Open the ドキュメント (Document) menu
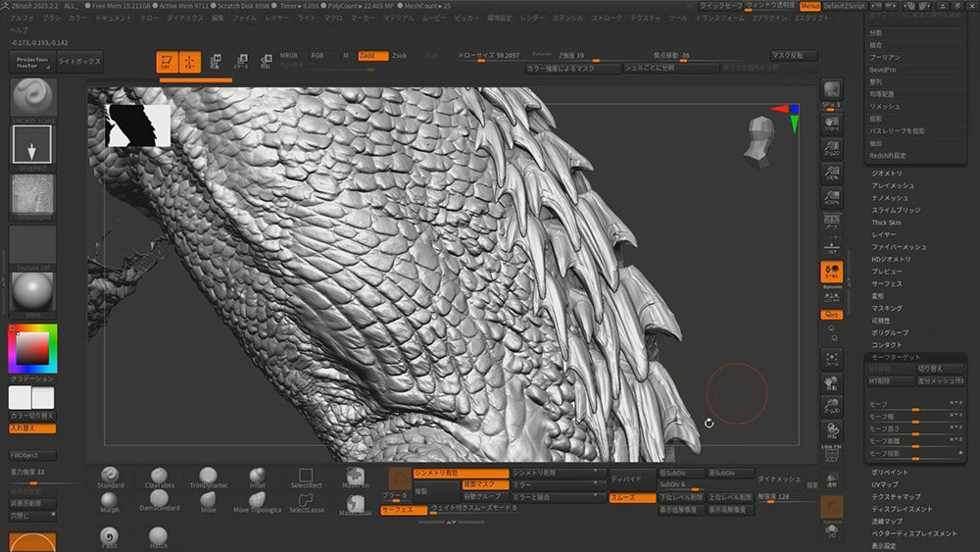This screenshot has width=980, height=552. 114,19
